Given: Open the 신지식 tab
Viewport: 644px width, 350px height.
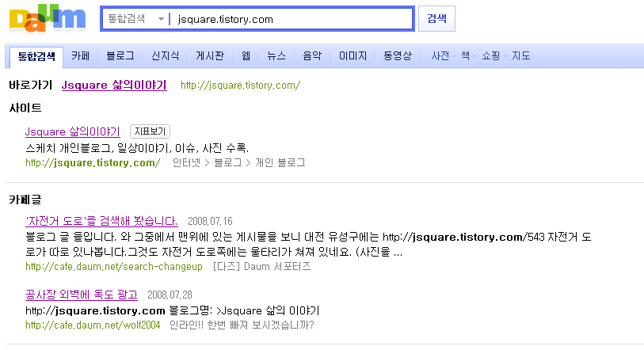Looking at the screenshot, I should click(x=165, y=56).
